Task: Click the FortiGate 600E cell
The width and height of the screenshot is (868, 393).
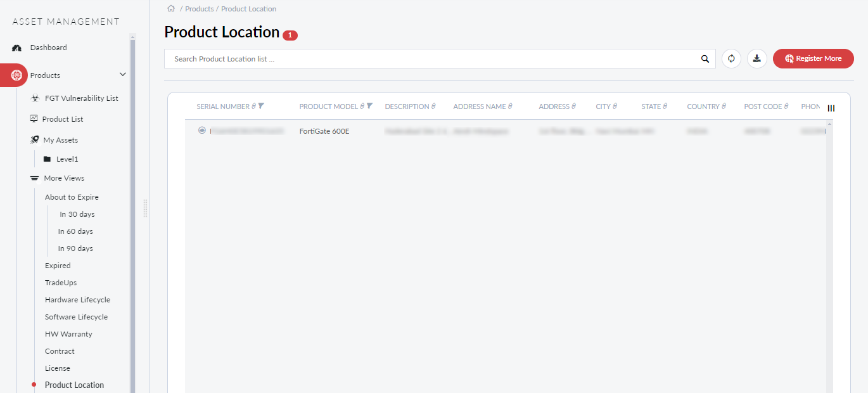Action: coord(324,131)
